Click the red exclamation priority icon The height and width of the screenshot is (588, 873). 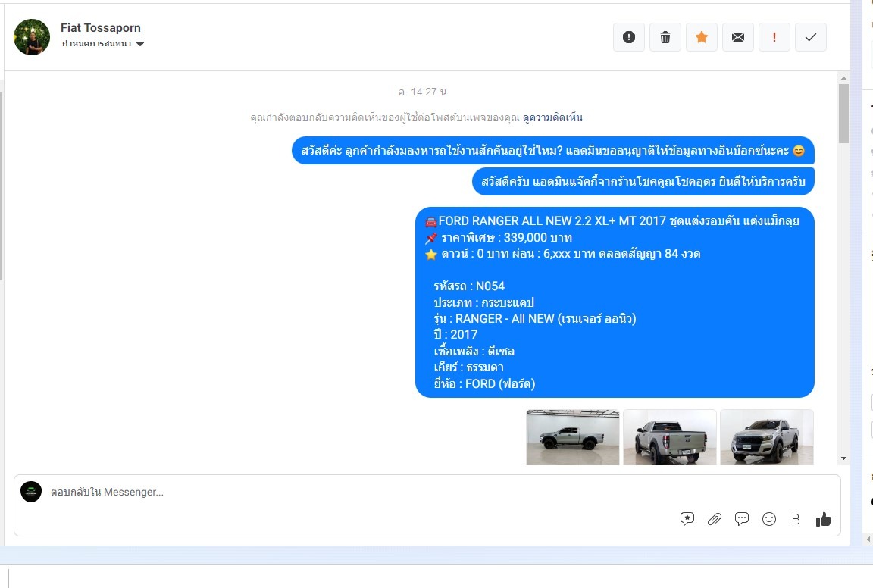774,37
